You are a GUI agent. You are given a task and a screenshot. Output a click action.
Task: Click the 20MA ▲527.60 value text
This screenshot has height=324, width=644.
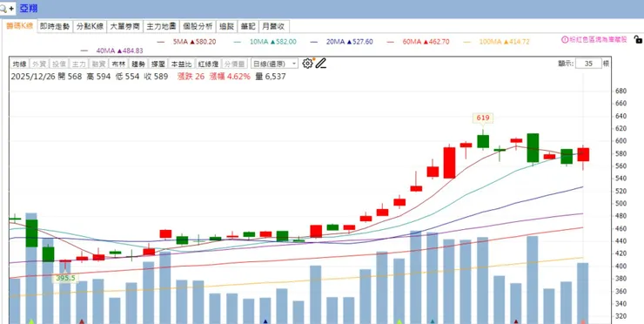(350, 42)
